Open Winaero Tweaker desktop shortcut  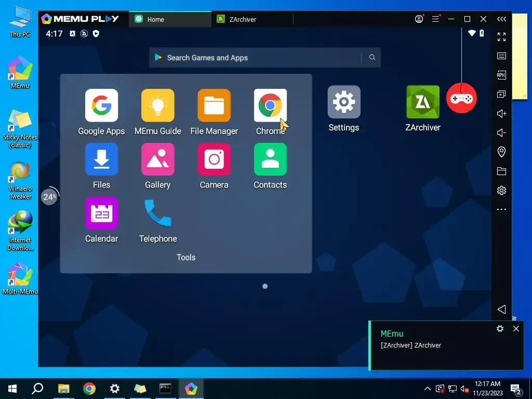(x=20, y=180)
